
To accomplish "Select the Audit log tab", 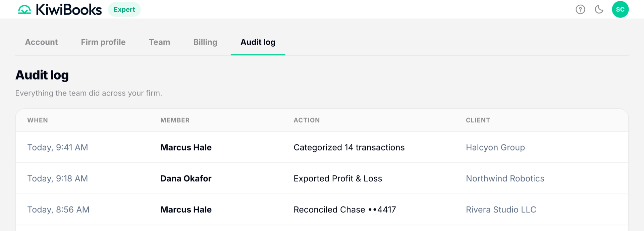I will pos(258,42).
